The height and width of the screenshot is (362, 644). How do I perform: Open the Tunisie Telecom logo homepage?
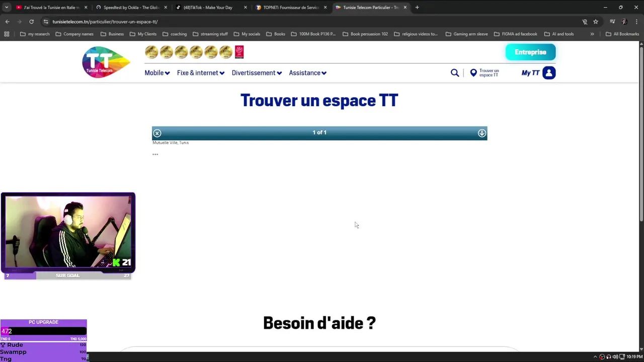[106, 62]
